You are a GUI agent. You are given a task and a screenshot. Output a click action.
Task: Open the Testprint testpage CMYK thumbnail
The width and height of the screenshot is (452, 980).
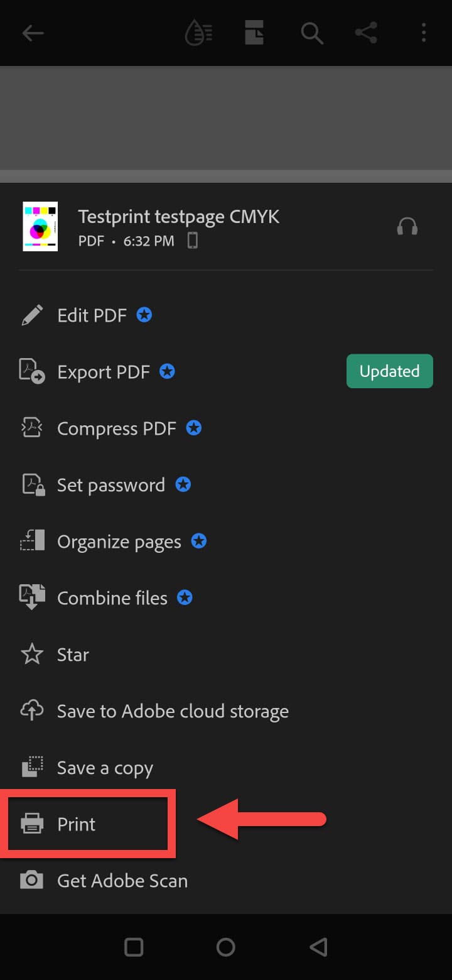(40, 227)
